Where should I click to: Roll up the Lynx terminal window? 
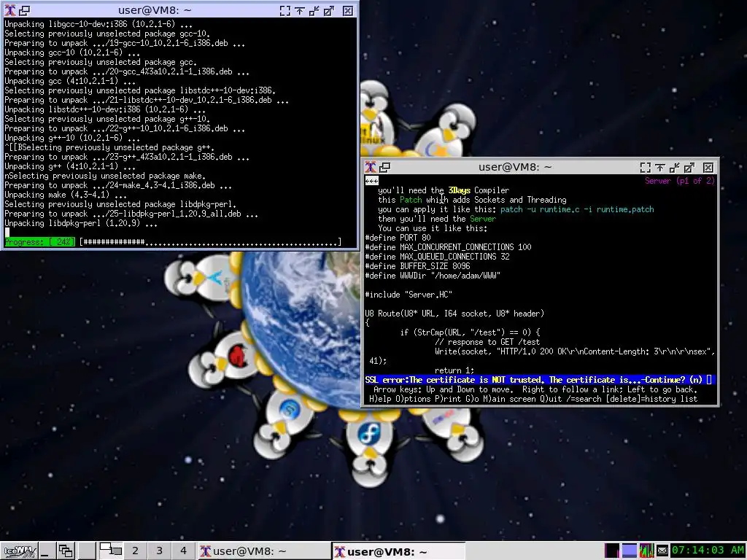659,167
